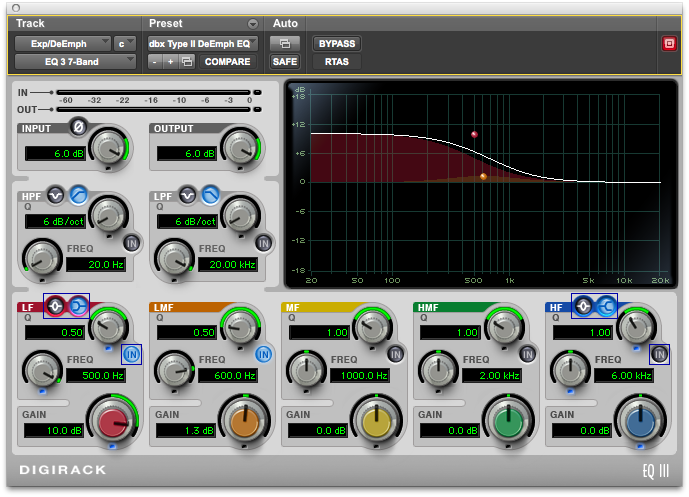Toggle the BYPASS button
This screenshot has height=497, width=689.
pos(337,44)
